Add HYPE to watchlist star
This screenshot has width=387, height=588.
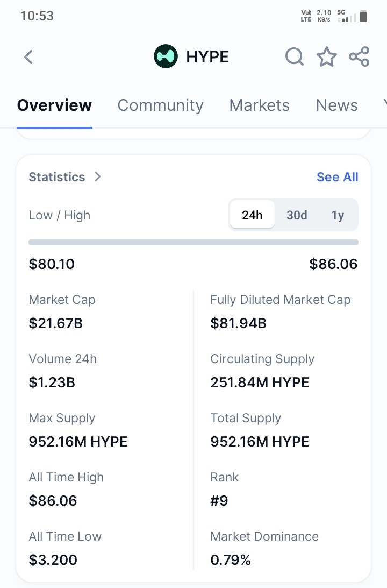[327, 57]
